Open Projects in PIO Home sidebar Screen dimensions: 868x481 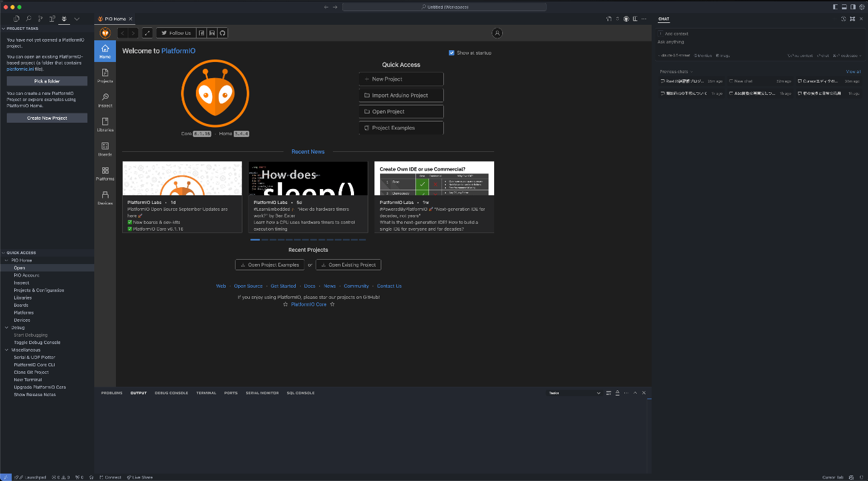pyautogui.click(x=105, y=76)
